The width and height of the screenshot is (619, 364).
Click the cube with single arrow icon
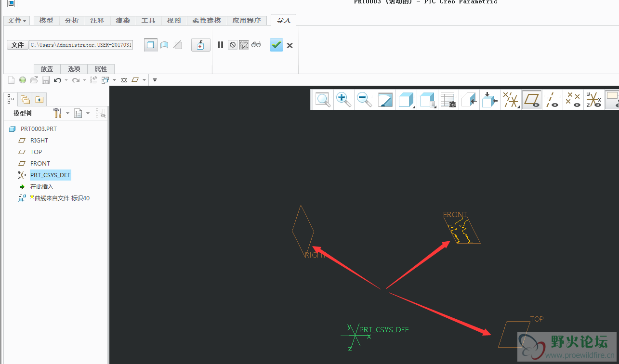pyautogui.click(x=469, y=100)
